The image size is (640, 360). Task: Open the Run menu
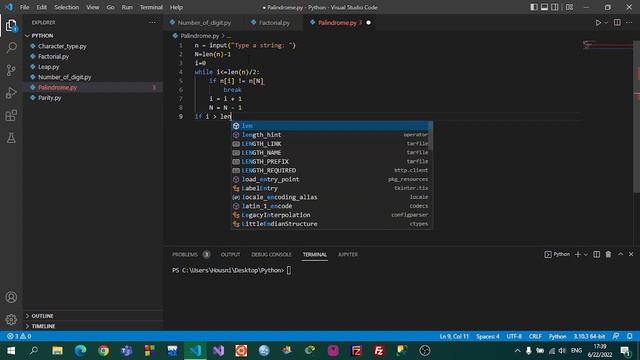127,7
